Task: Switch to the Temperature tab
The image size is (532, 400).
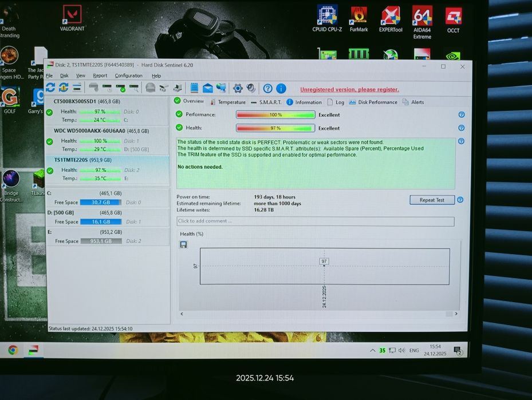Action: click(228, 102)
